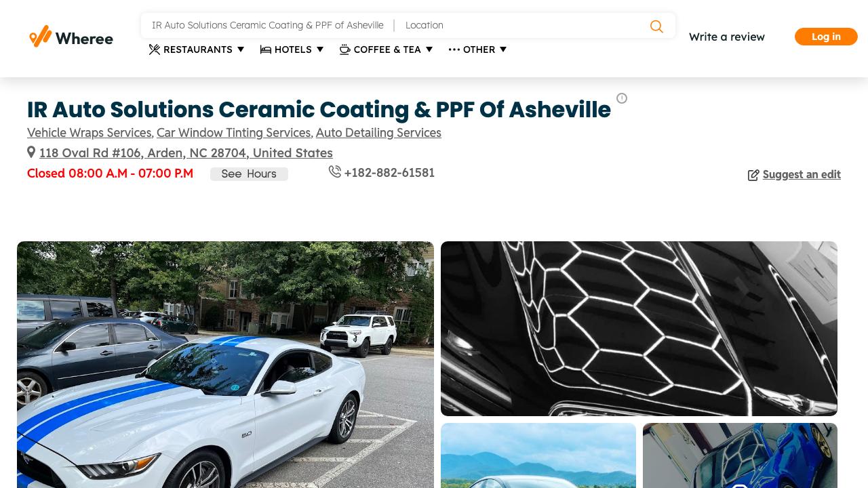Open the white Mustang photo thumbnail
868x488 pixels.
pos(225,365)
